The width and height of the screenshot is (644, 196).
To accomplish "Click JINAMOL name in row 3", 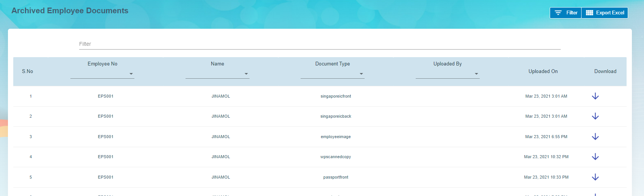I will [x=221, y=137].
